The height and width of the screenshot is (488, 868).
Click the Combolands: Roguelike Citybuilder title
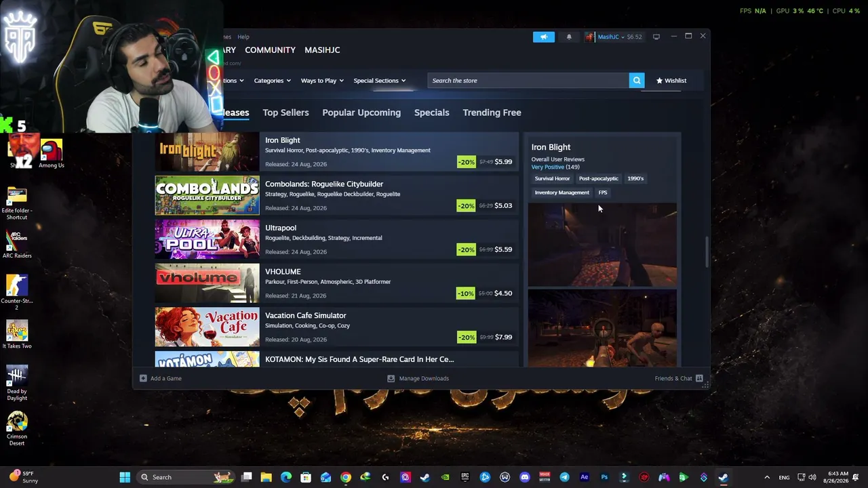click(x=324, y=184)
